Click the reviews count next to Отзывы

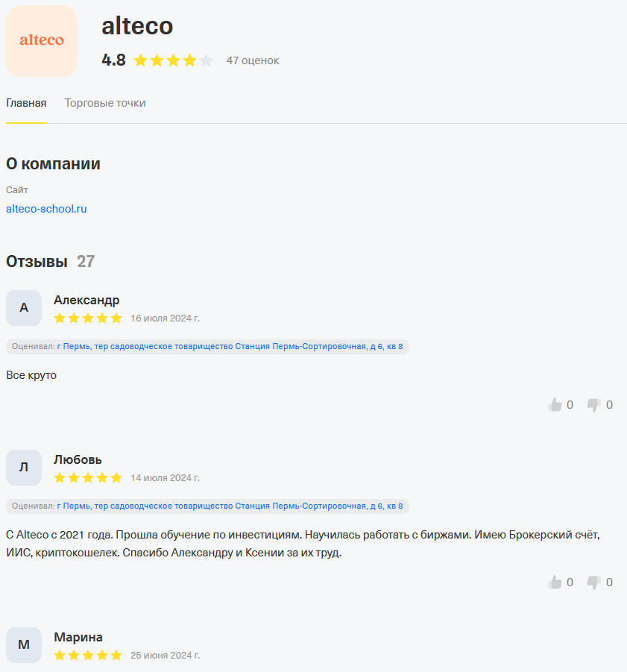point(86,261)
